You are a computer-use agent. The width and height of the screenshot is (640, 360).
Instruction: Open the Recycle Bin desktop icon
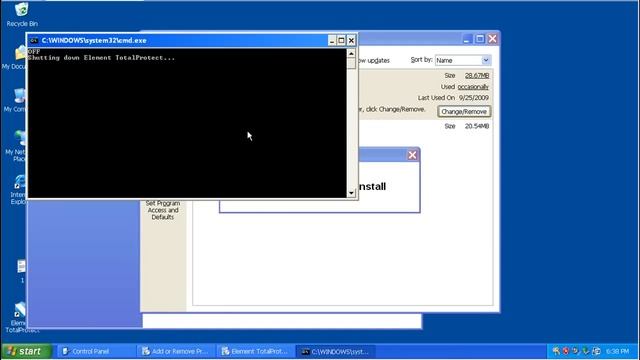[x=22, y=14]
